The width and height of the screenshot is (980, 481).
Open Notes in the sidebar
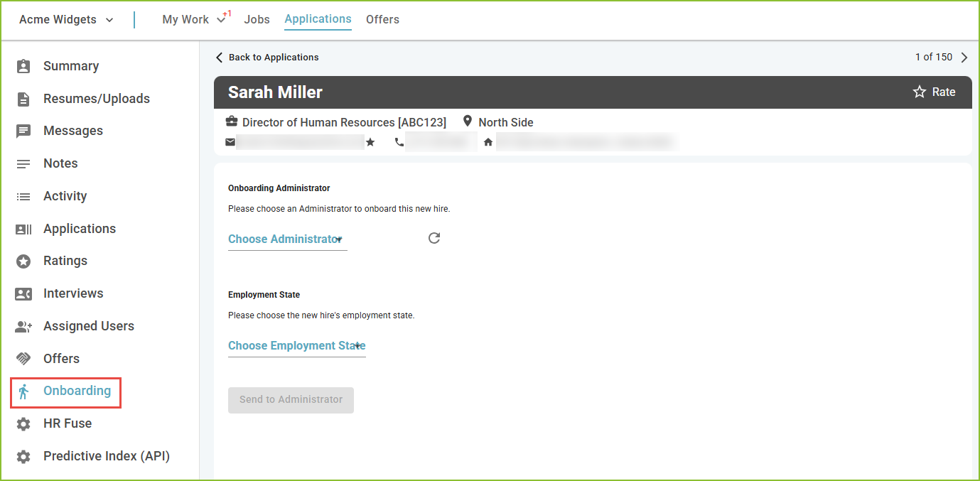coord(60,163)
